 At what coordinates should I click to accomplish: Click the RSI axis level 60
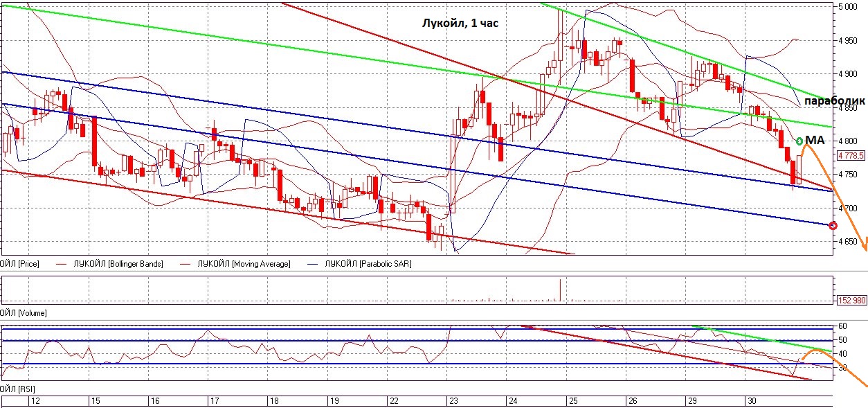pyautogui.click(x=842, y=326)
